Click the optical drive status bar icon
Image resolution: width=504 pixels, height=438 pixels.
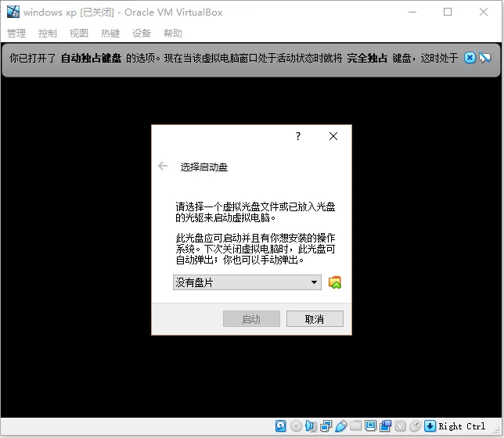[296, 426]
